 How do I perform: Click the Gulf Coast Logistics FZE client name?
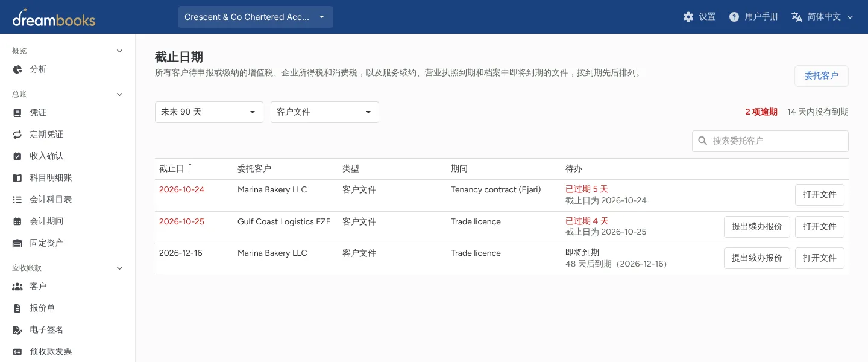point(284,221)
